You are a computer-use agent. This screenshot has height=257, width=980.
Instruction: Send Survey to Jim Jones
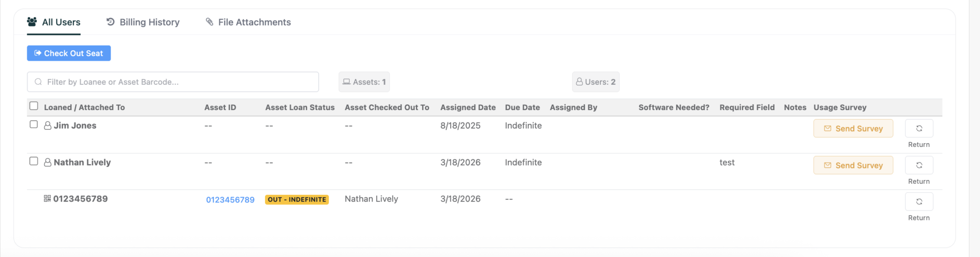[x=853, y=128]
